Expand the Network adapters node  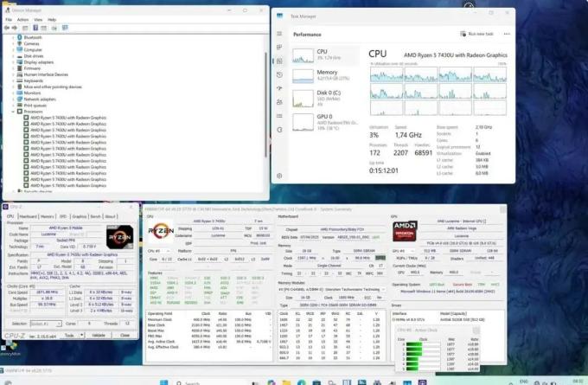click(x=13, y=99)
